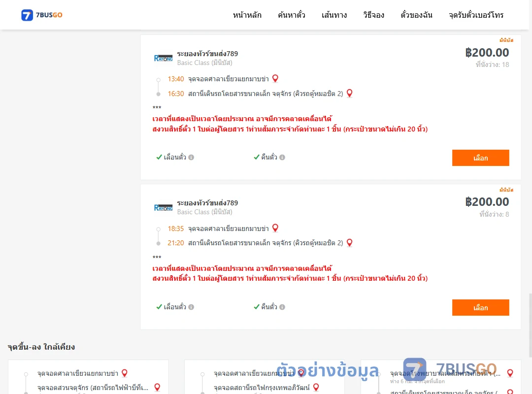
Task: Go to ค้นหาตั๋ว in the navigation
Action: point(292,15)
